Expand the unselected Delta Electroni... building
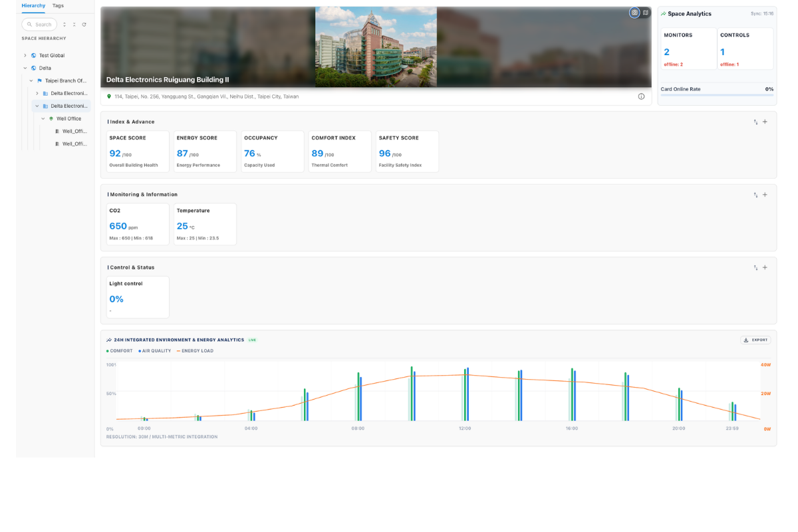This screenshot has width=798, height=532. coord(37,93)
